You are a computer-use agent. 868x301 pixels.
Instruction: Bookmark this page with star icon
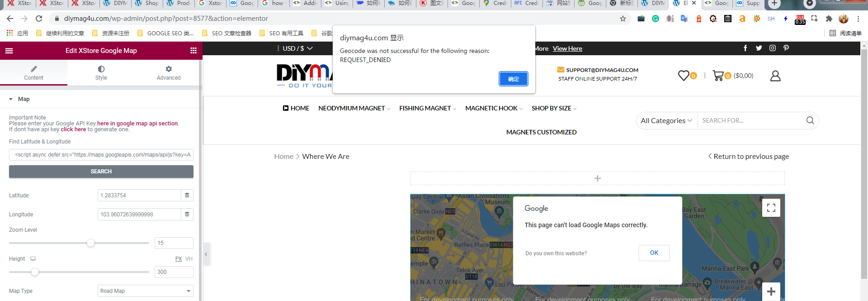point(623,19)
